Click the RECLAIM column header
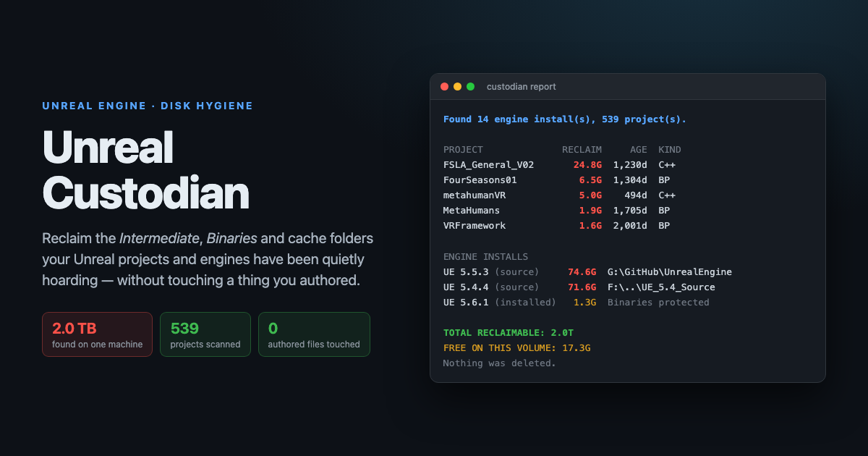 tap(582, 150)
